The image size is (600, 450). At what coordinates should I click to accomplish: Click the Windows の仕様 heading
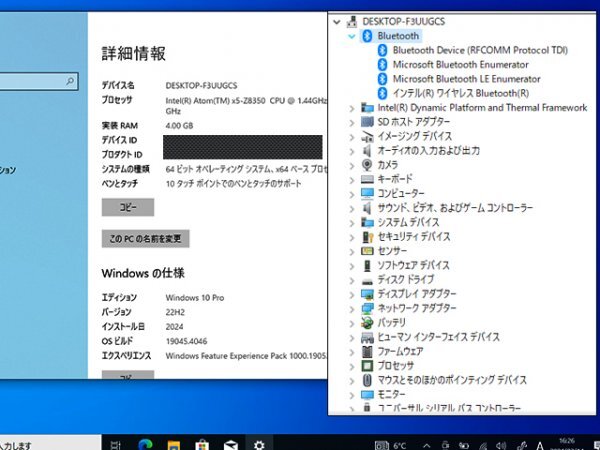pos(143,273)
